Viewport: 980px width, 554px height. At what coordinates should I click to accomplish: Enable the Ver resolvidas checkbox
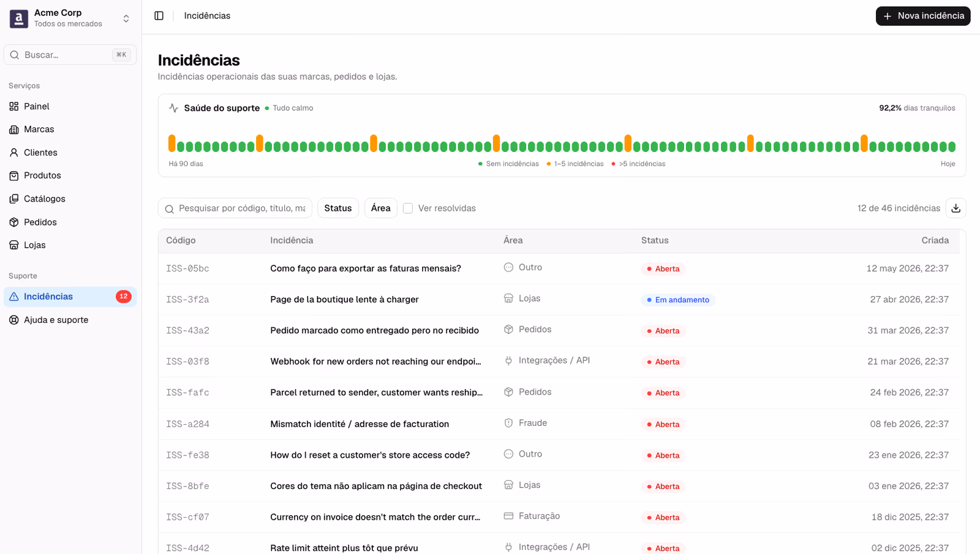[x=408, y=208]
